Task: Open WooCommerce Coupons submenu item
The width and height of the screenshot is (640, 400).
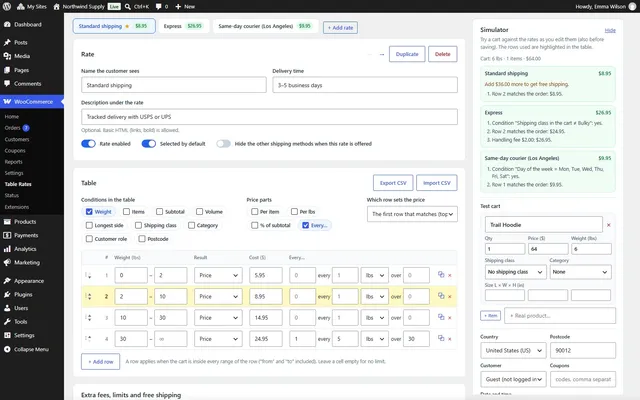Action: (x=15, y=151)
